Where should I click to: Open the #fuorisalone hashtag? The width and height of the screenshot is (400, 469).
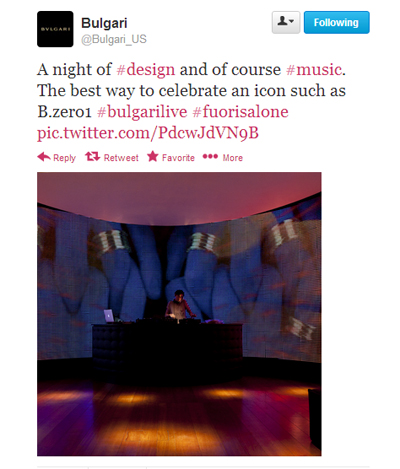pyautogui.click(x=240, y=112)
